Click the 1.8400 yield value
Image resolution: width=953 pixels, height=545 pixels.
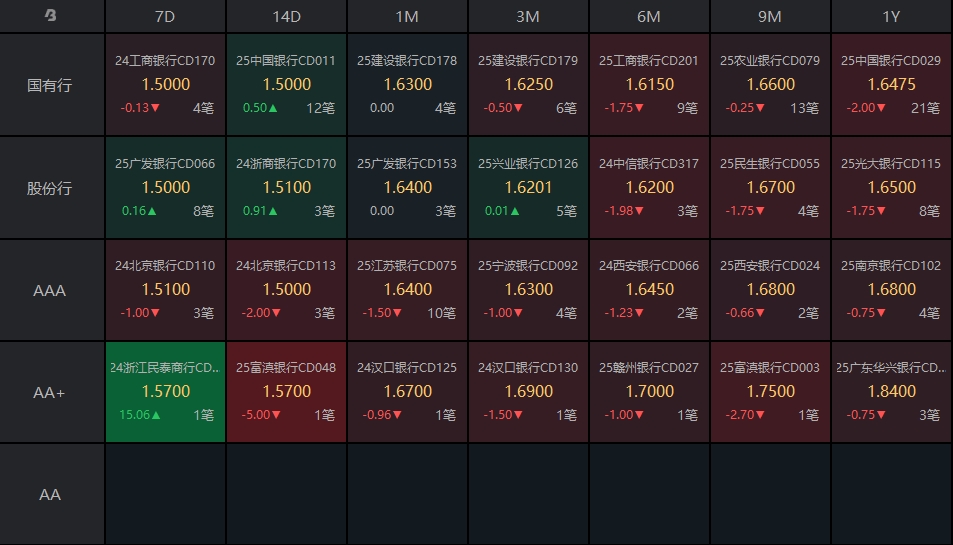tap(891, 391)
